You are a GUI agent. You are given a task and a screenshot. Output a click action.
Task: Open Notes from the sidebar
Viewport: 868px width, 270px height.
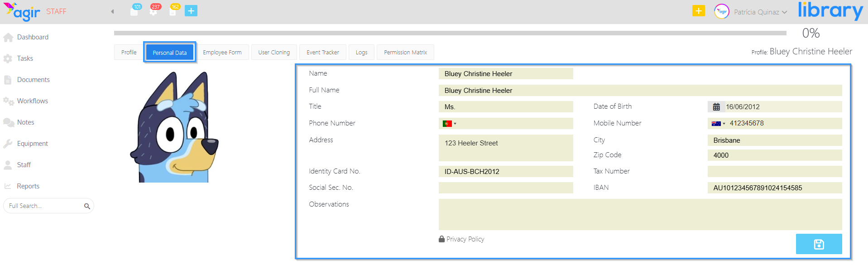[x=26, y=122]
